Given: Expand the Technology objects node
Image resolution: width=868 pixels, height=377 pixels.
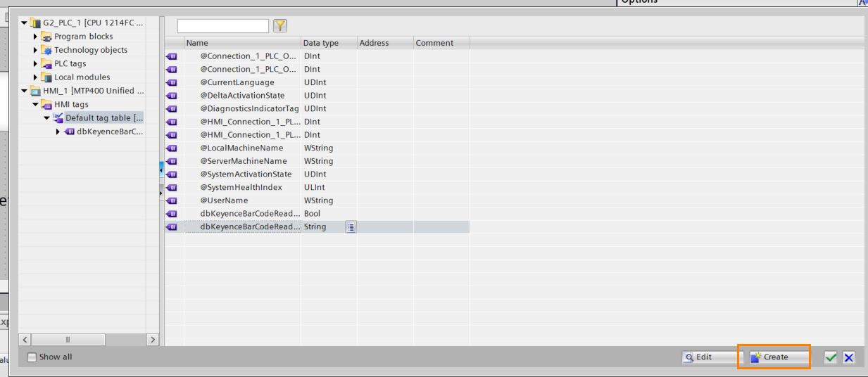Looking at the screenshot, I should (x=36, y=50).
